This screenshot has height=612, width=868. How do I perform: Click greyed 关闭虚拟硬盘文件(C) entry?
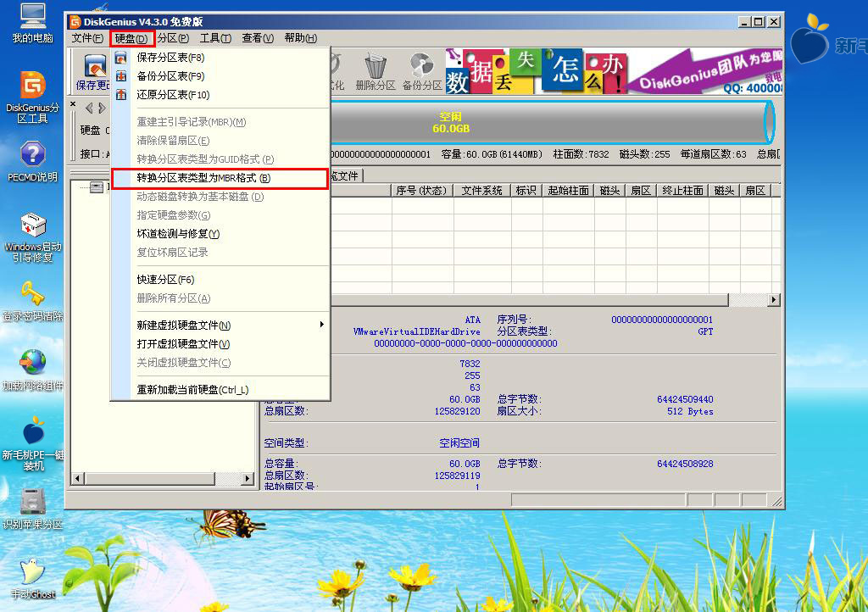pos(220,363)
